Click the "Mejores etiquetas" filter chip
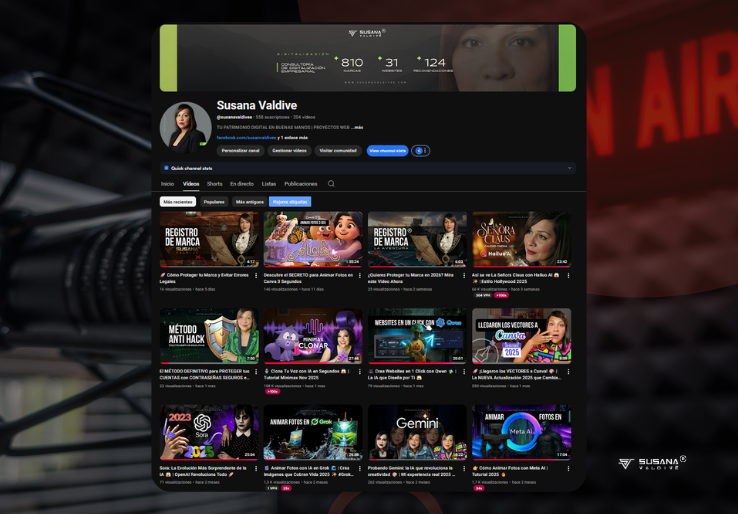This screenshot has height=514, width=738. click(x=290, y=201)
